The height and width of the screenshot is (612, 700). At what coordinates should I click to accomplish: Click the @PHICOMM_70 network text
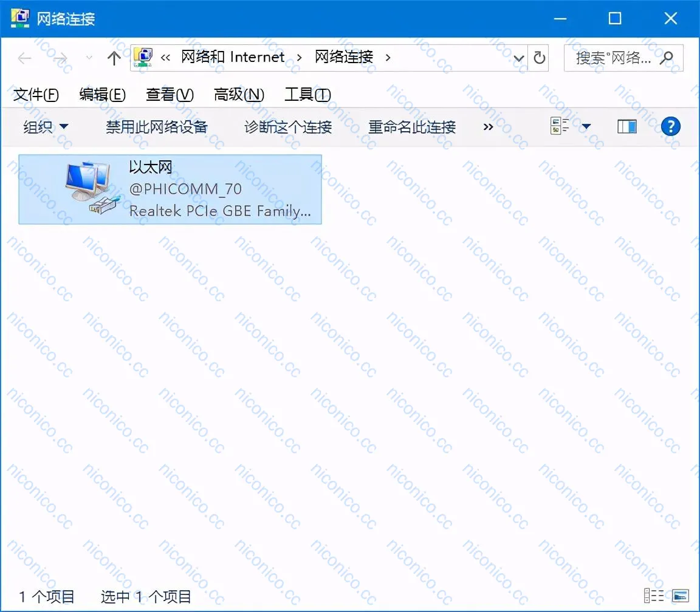click(x=185, y=189)
